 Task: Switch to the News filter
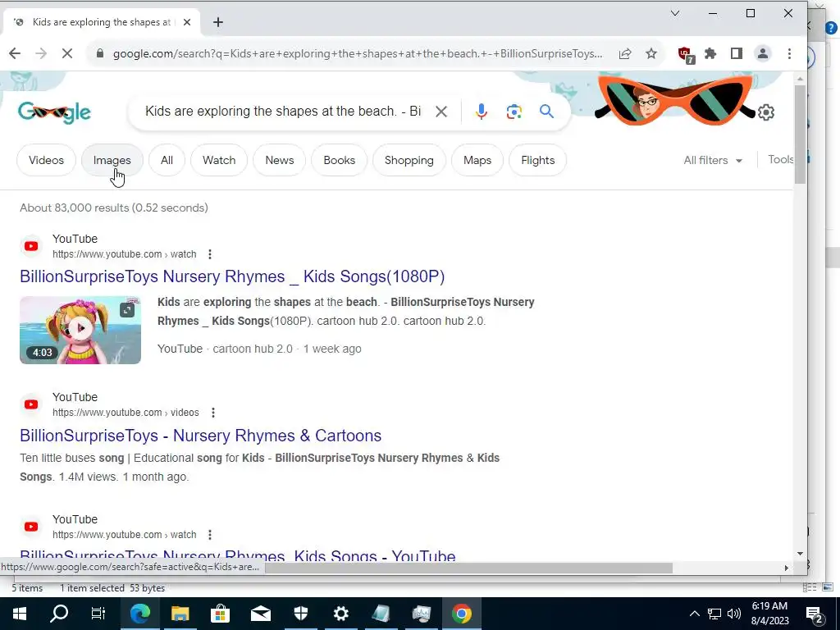(x=280, y=160)
